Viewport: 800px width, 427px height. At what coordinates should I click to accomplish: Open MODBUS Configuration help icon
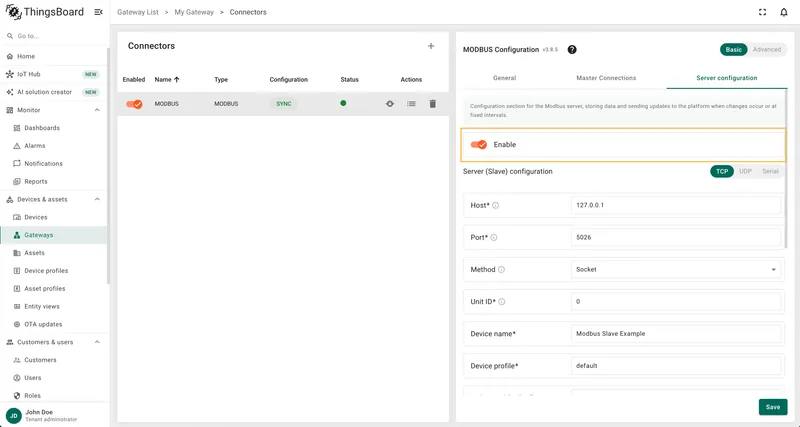coord(572,49)
